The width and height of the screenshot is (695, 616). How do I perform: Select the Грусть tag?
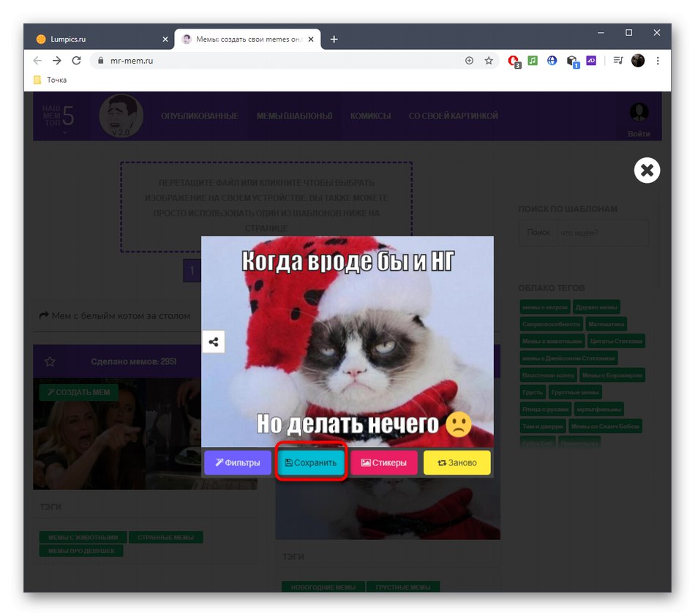tap(533, 392)
